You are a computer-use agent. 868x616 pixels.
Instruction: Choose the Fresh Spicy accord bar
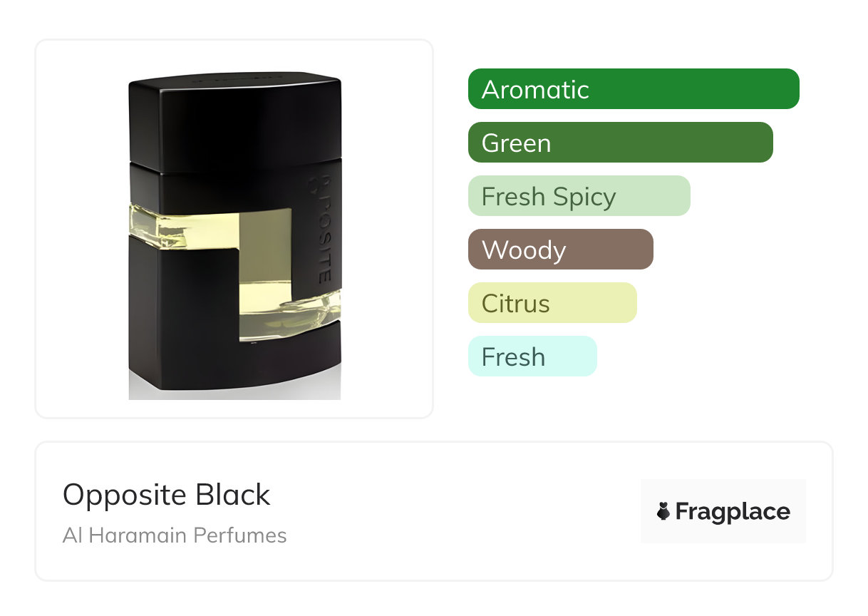[579, 196]
